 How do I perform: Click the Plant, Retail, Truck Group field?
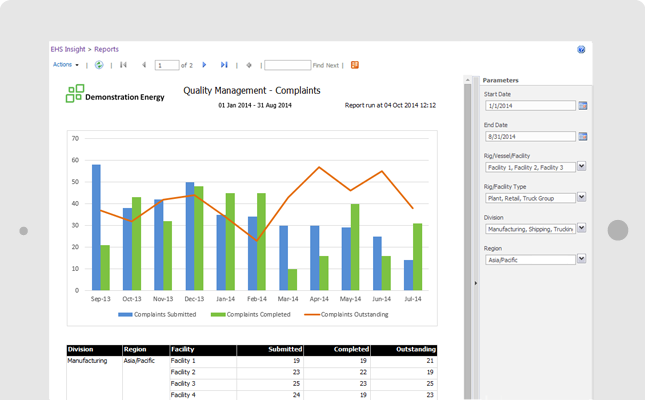[530, 198]
